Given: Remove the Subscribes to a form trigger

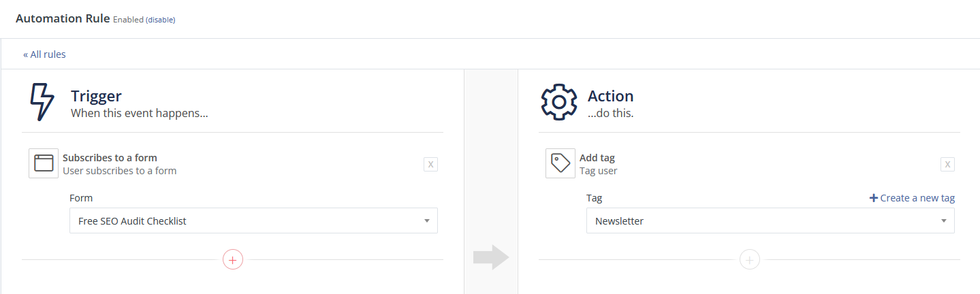Looking at the screenshot, I should point(430,164).
